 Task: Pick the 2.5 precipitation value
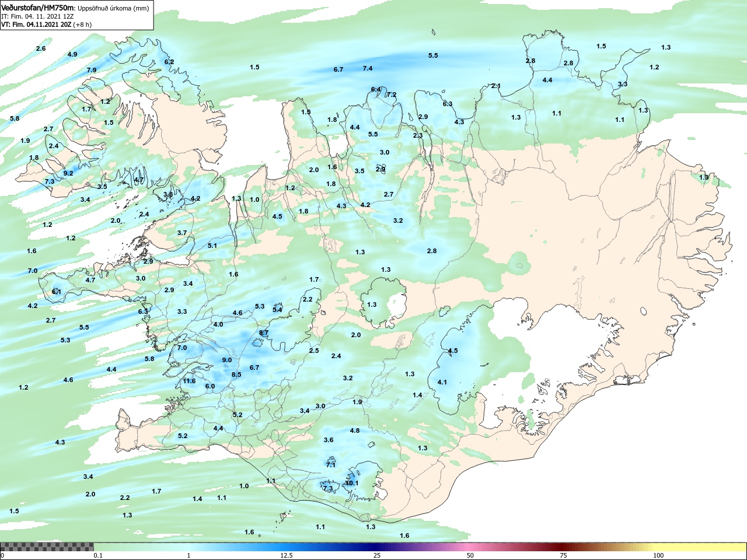314,351
